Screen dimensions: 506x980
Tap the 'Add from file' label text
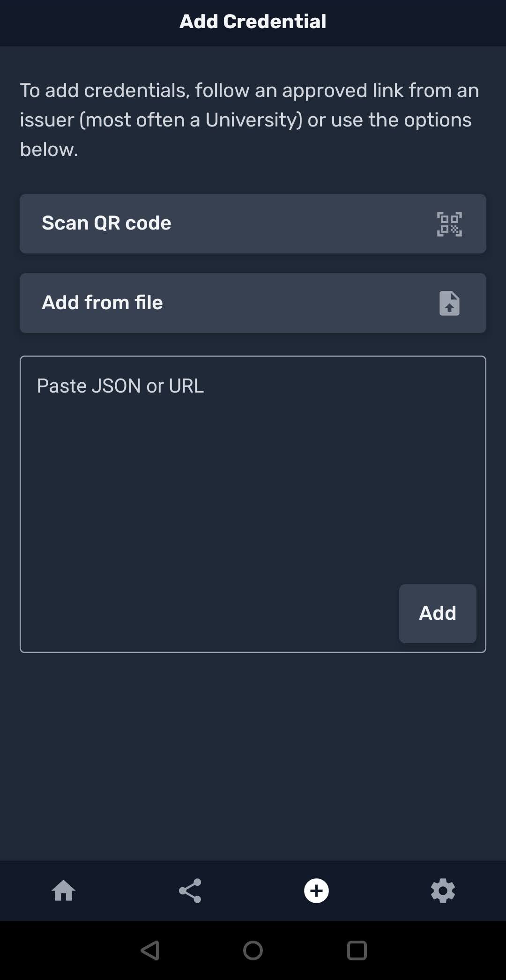pos(102,303)
